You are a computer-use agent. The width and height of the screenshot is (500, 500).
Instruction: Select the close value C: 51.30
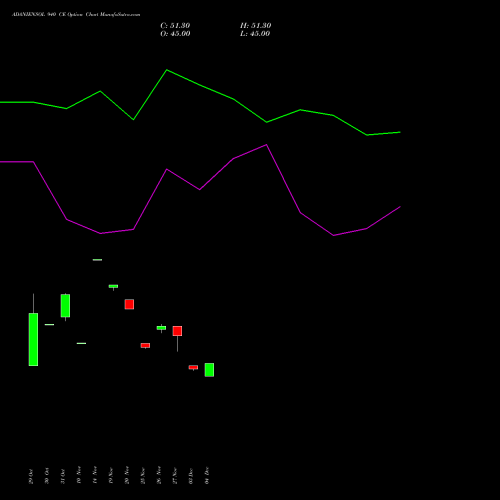(x=175, y=26)
